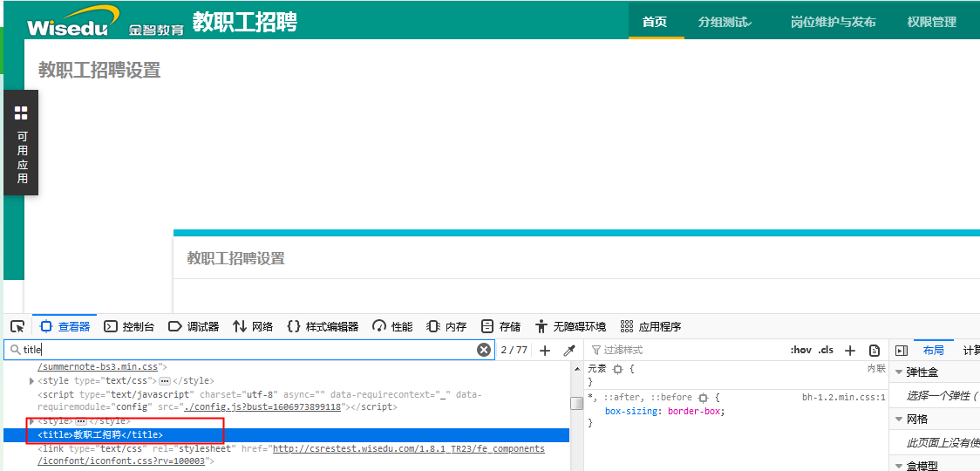
Task: Click the 过滤样式 filter styles field
Action: tap(684, 351)
